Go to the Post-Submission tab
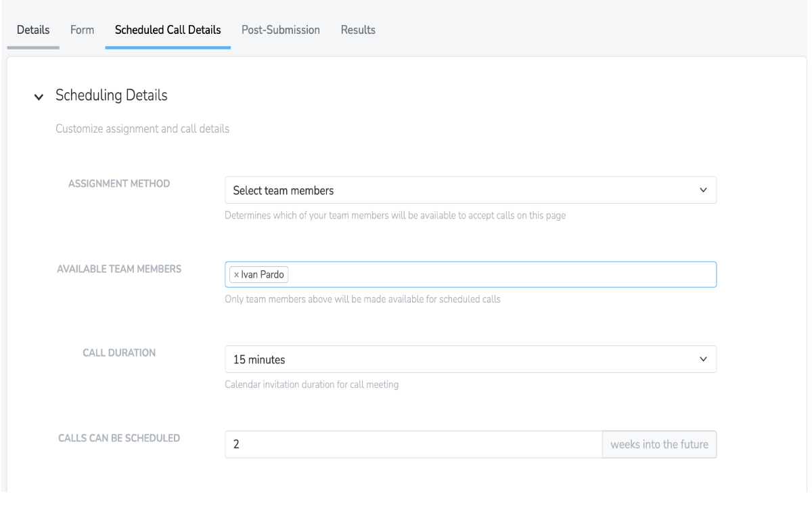The height and width of the screenshot is (528, 812). 281,30
